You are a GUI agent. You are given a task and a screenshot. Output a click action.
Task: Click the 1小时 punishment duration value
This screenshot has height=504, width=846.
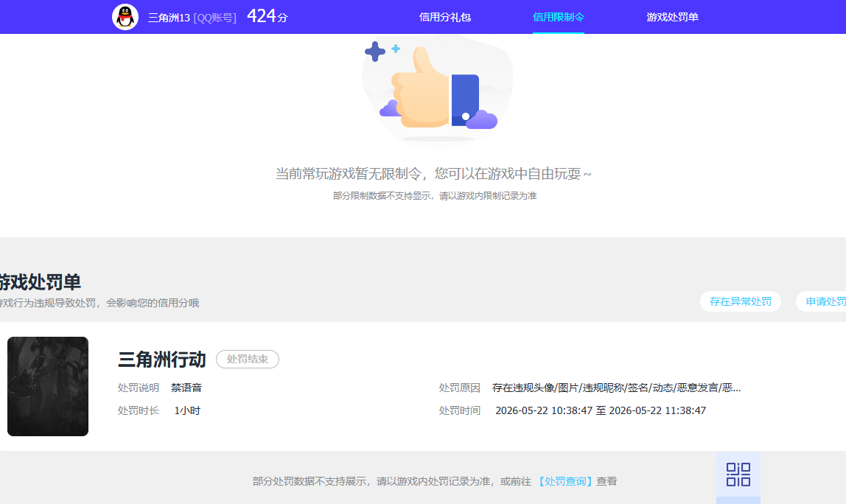click(187, 410)
